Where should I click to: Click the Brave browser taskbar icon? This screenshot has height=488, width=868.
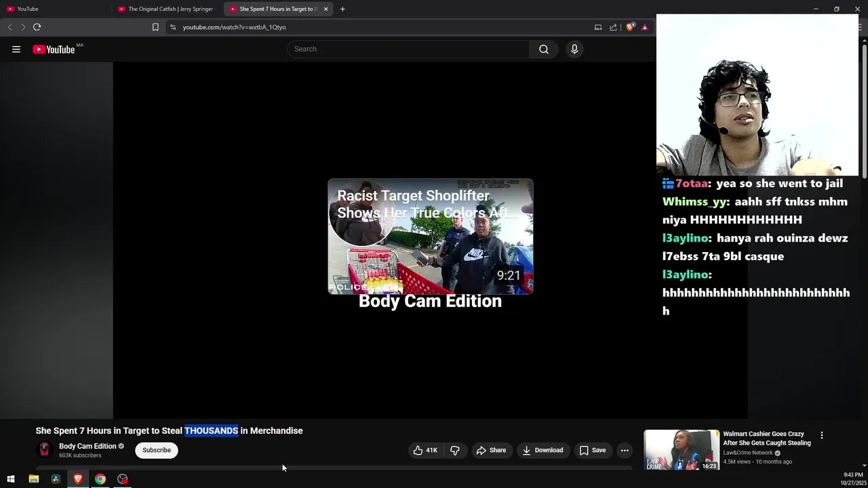click(x=78, y=479)
